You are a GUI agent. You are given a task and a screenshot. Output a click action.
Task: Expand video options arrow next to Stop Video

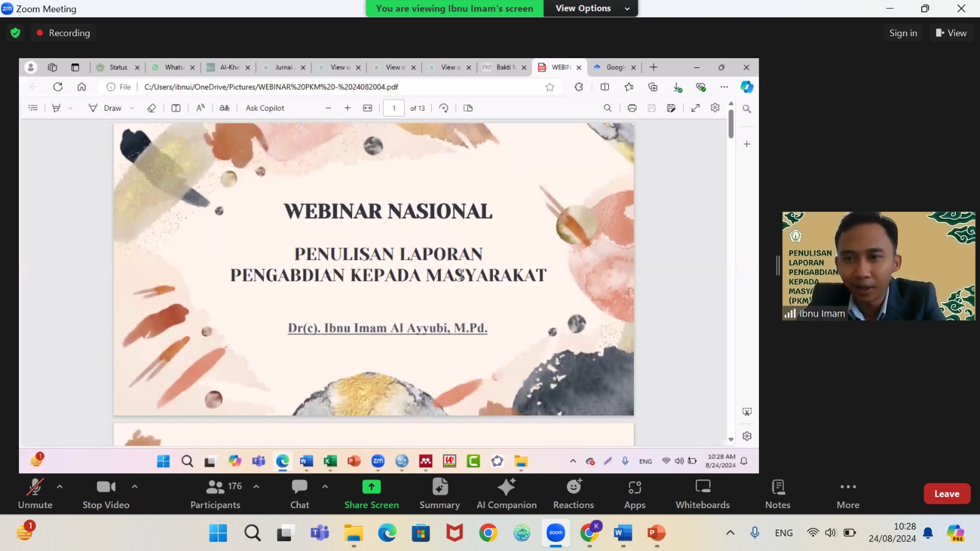click(x=135, y=487)
